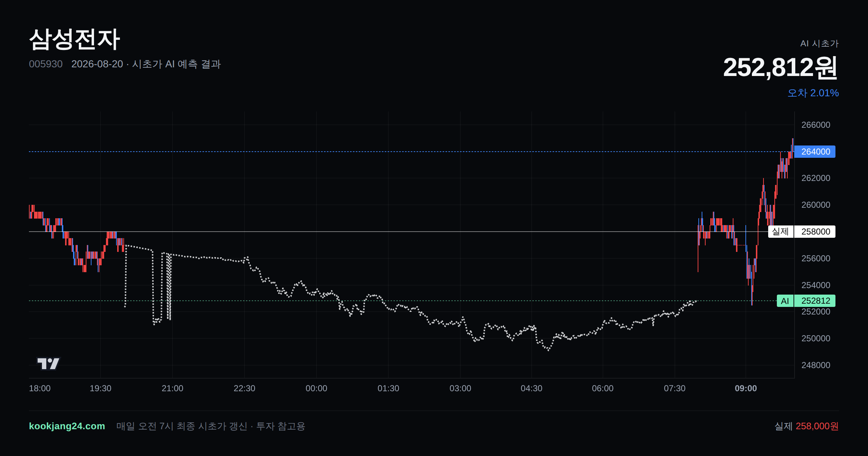Click the footer 실제 258,000원 actual price
The image size is (868, 456).
click(807, 426)
